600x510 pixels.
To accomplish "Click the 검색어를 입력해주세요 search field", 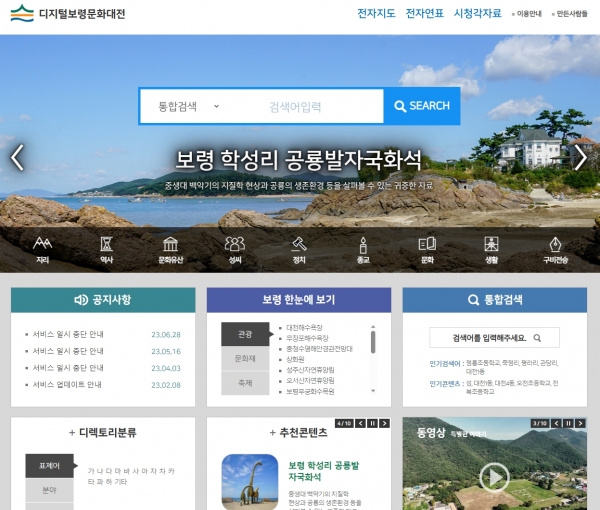I will (x=485, y=338).
